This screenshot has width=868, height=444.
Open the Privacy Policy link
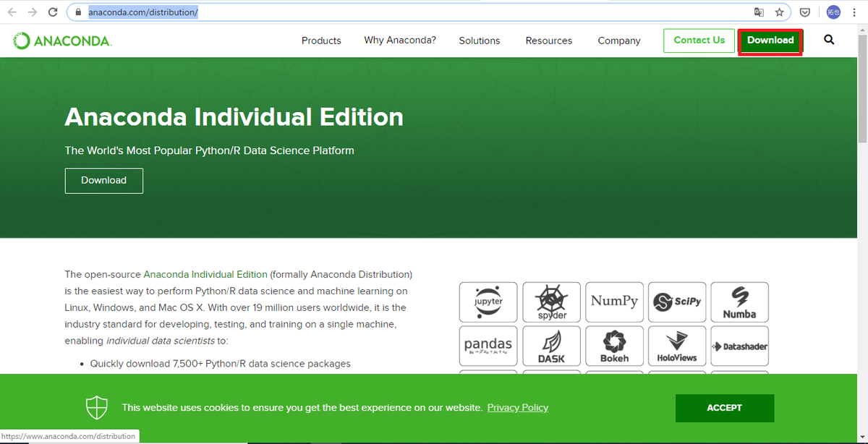[x=518, y=408]
